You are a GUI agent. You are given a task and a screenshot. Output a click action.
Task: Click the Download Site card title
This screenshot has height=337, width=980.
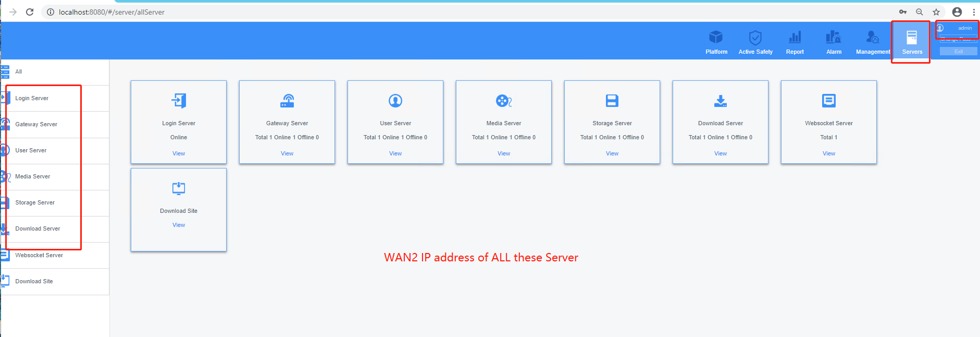[179, 211]
